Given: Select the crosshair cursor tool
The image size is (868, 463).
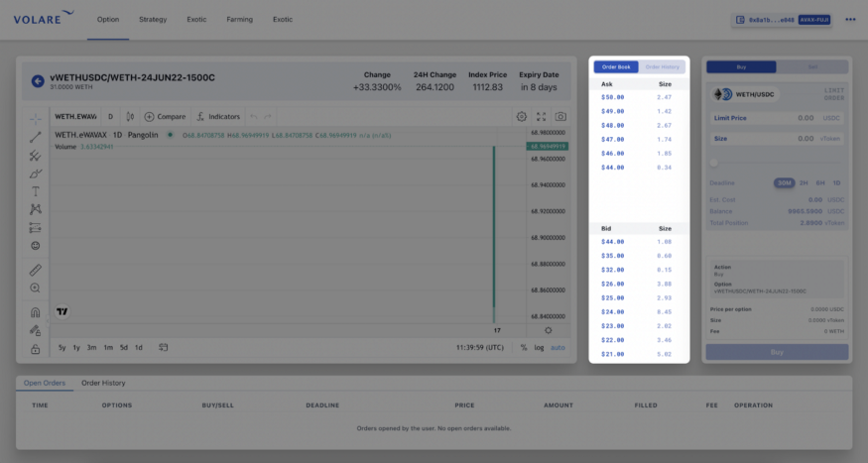Looking at the screenshot, I should click(36, 119).
